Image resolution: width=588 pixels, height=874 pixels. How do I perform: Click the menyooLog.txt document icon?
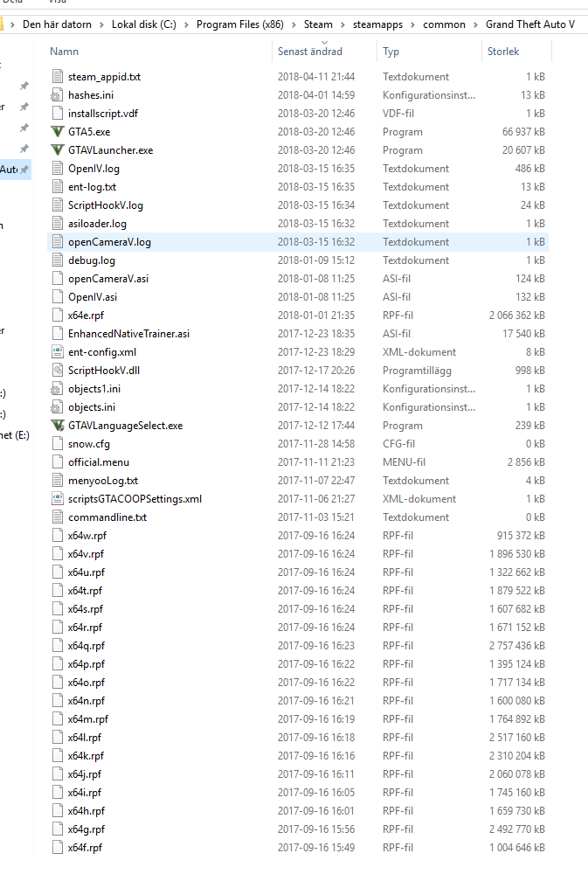pos(57,481)
